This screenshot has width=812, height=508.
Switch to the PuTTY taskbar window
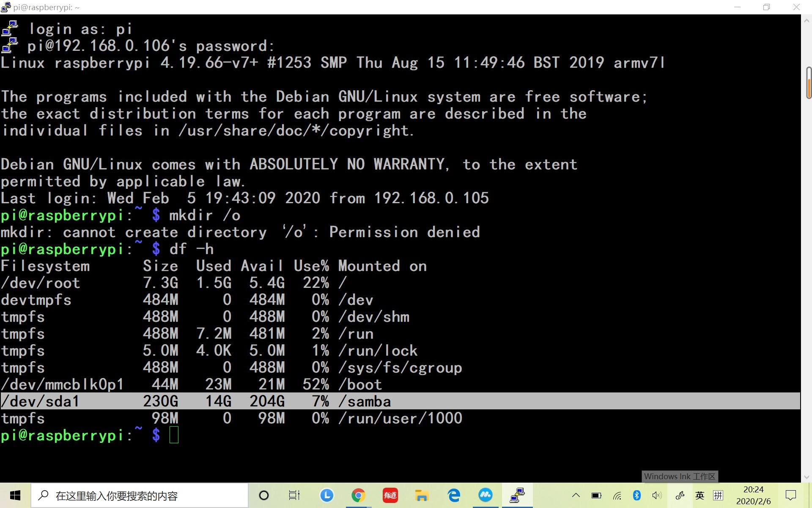(x=517, y=495)
